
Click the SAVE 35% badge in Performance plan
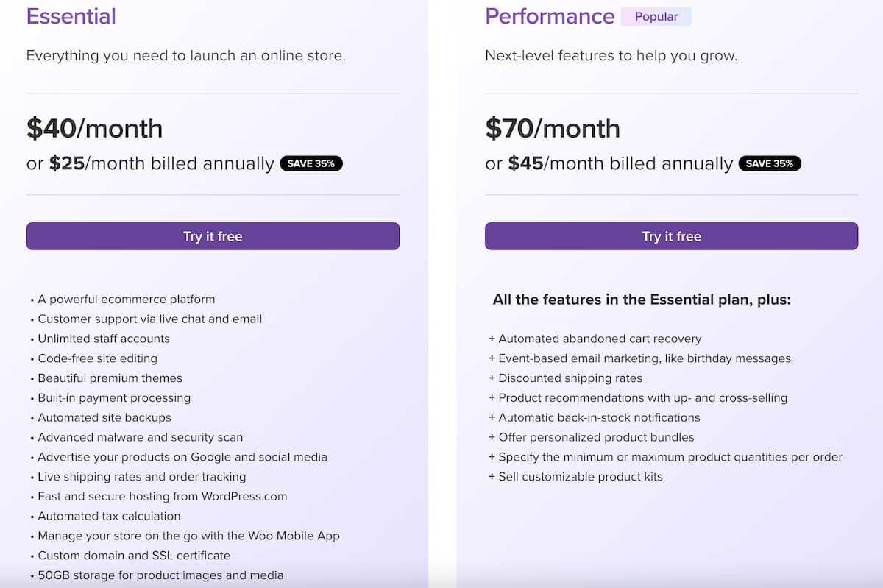[x=770, y=163]
